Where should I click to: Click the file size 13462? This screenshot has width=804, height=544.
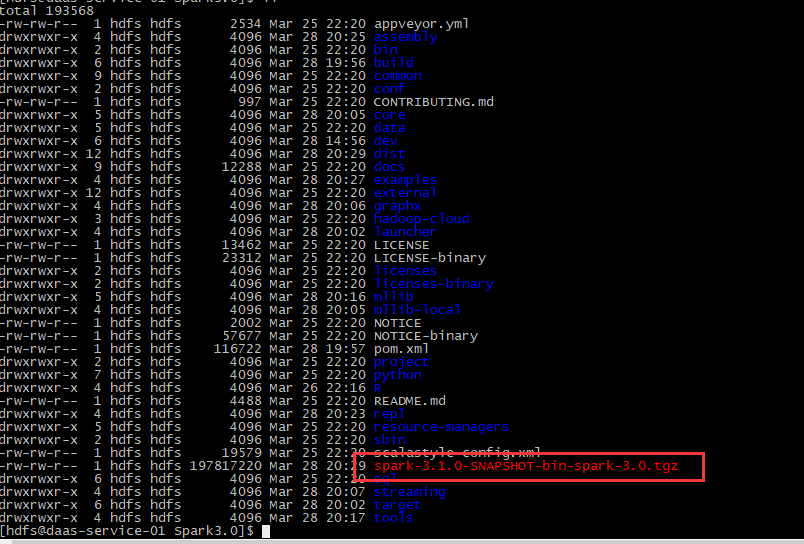[242, 245]
